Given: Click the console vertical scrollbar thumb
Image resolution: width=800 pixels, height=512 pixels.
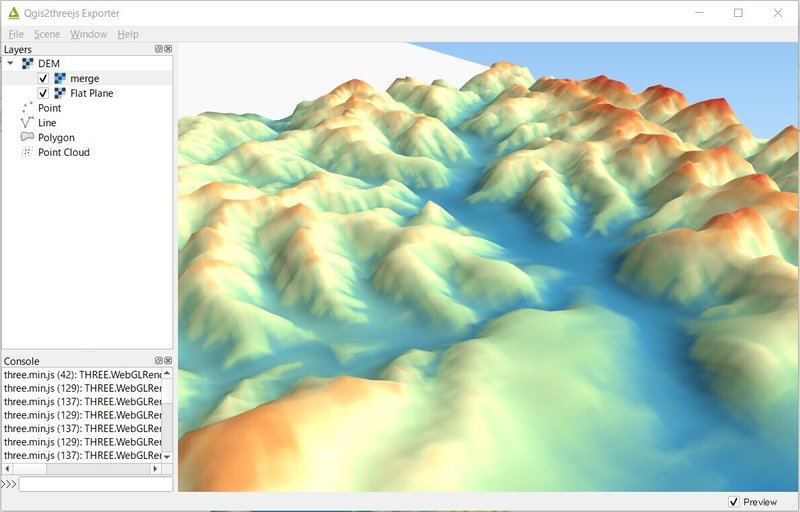Looking at the screenshot, I should [167, 391].
